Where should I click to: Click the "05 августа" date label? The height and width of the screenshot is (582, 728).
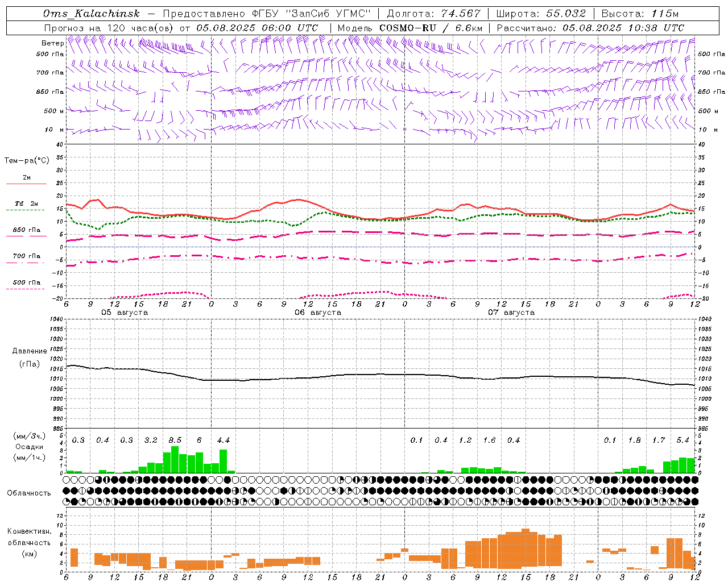(x=125, y=313)
